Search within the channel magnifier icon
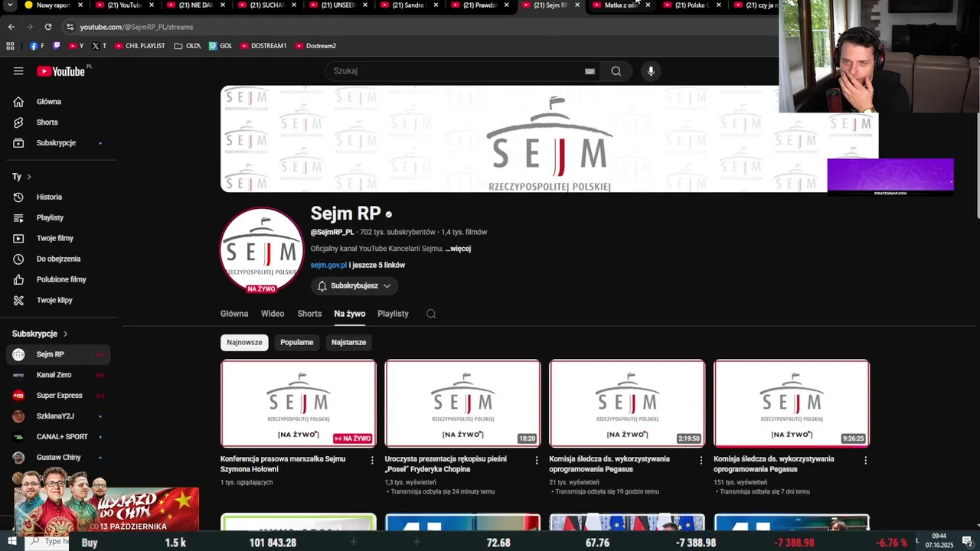The height and width of the screenshot is (551, 980). click(x=431, y=314)
